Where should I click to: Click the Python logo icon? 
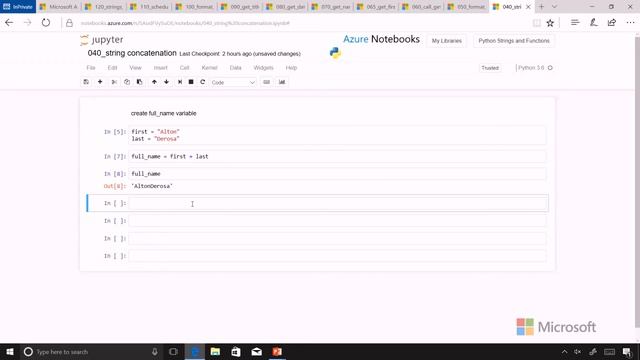tap(335, 53)
